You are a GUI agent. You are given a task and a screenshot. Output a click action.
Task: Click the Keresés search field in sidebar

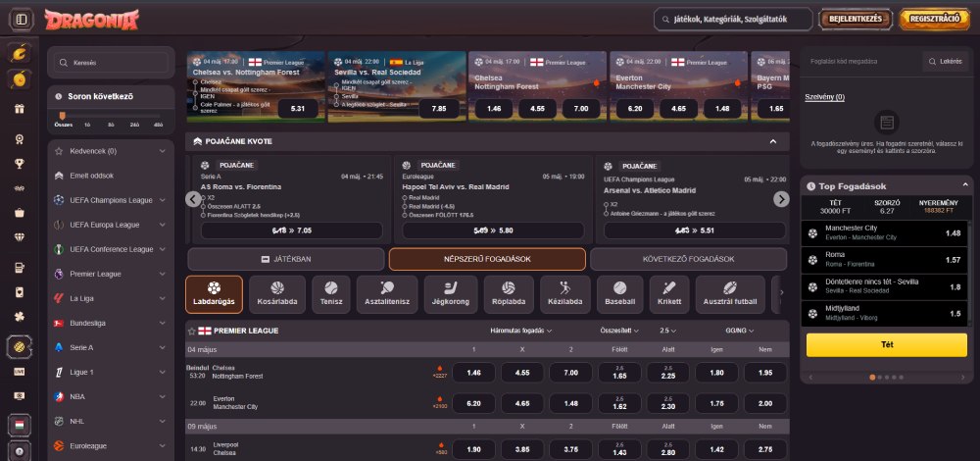tap(111, 63)
